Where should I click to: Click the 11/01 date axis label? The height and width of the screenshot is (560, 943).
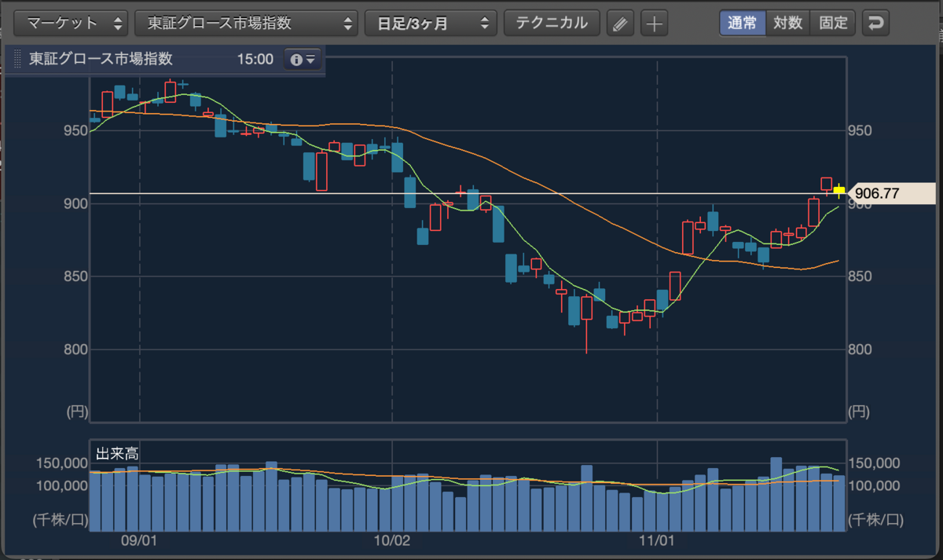point(657,541)
